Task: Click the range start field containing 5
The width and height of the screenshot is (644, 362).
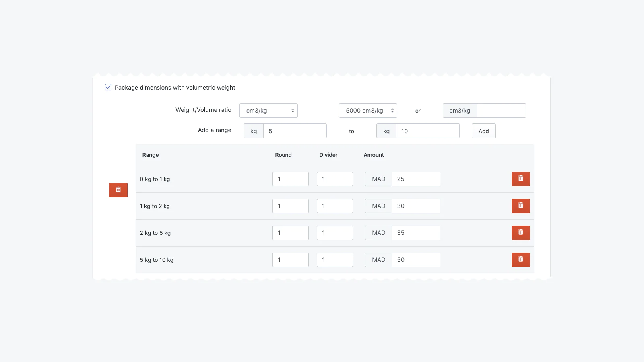Action: tap(295, 131)
